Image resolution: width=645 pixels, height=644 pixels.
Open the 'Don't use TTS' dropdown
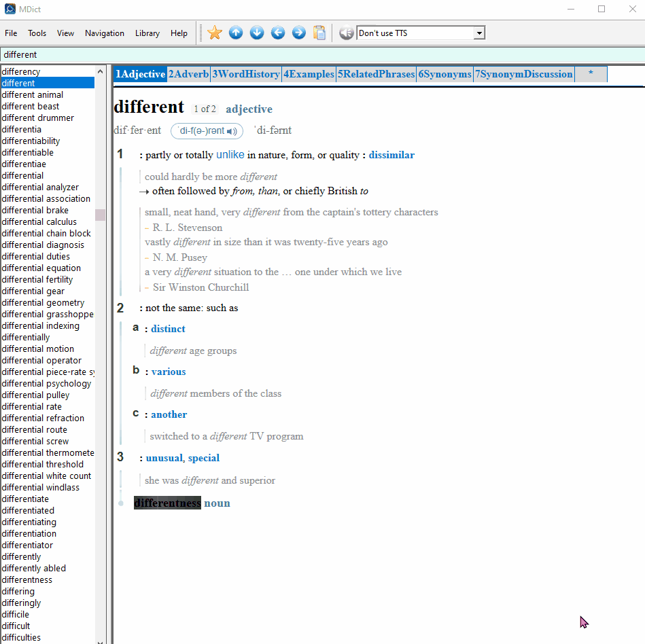click(479, 32)
